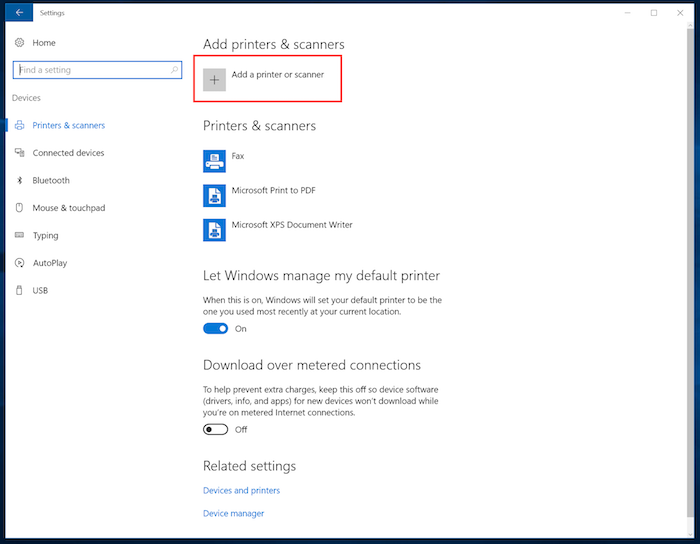Enable Download over metered connections toggle
The width and height of the screenshot is (700, 544).
pyautogui.click(x=216, y=429)
